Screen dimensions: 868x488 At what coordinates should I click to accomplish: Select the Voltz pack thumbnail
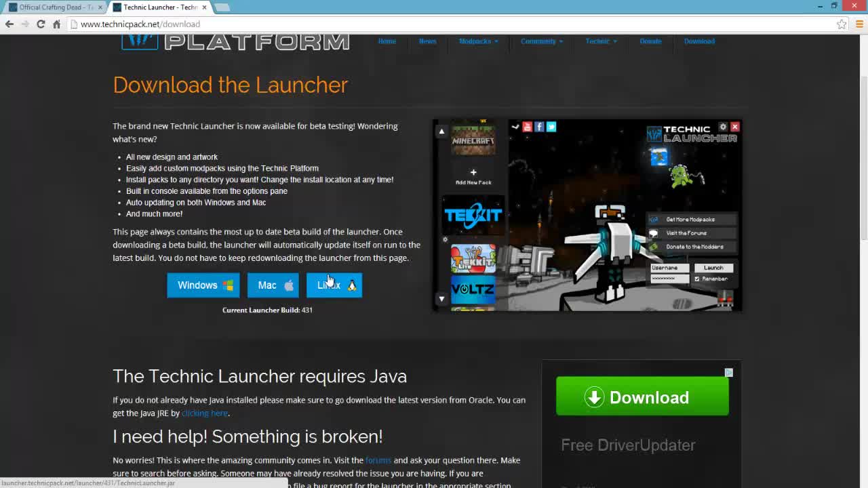(x=473, y=289)
